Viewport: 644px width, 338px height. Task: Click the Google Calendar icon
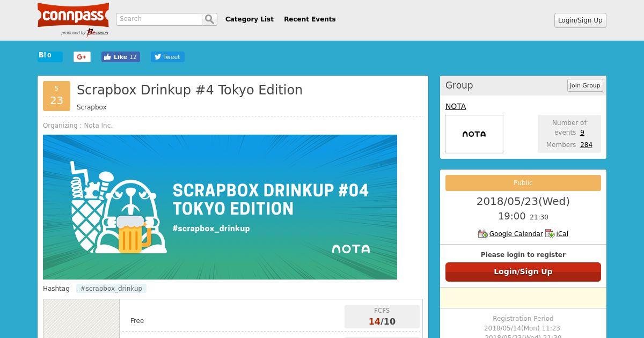coord(482,233)
